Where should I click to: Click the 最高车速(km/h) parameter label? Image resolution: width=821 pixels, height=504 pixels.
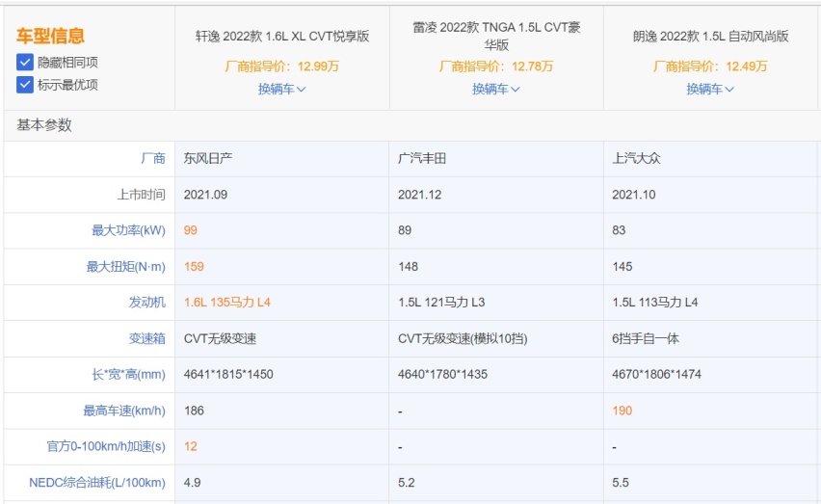pyautogui.click(x=124, y=411)
